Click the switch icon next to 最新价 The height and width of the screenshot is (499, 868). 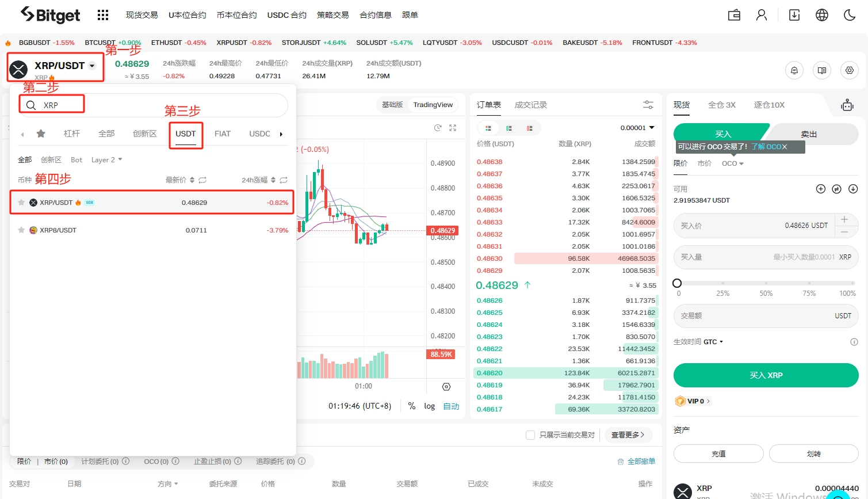[202, 180]
